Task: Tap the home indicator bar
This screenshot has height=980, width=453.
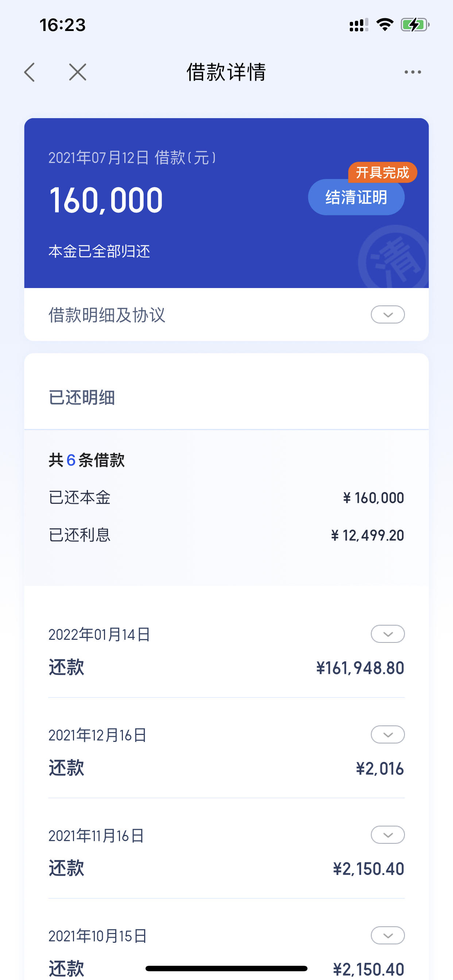Action: [226, 968]
